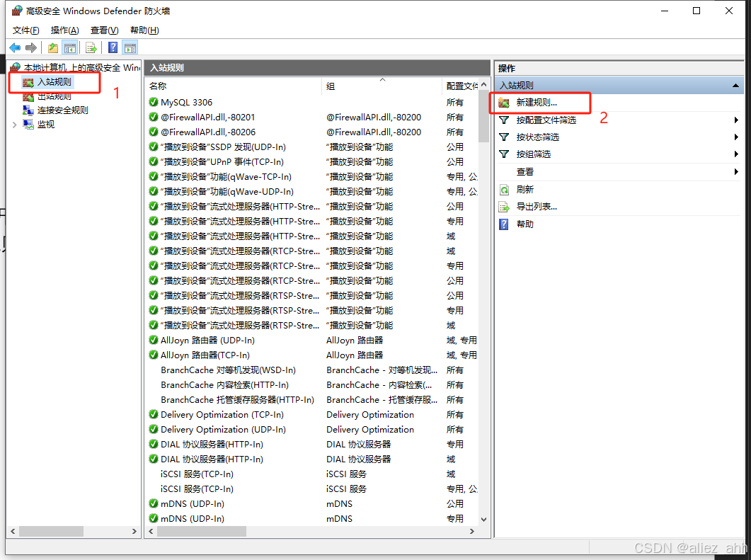Viewport: 751px width, 560px height.
Task: Open 按状态筛选 filter action
Action: pos(537,137)
